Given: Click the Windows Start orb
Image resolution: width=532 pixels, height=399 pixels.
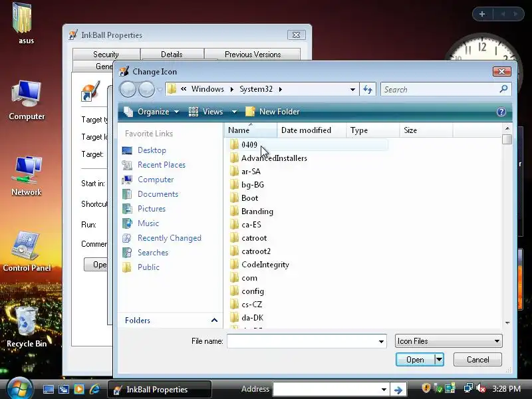Looking at the screenshot, I should point(19,388).
